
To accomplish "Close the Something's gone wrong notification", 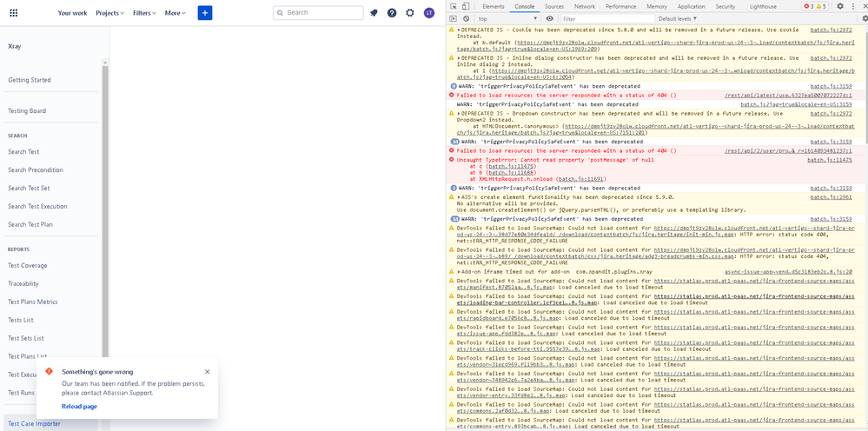I will point(207,372).
